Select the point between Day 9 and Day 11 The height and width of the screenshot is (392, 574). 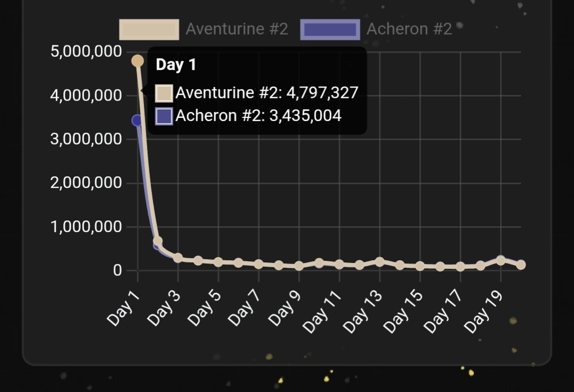coord(319,263)
